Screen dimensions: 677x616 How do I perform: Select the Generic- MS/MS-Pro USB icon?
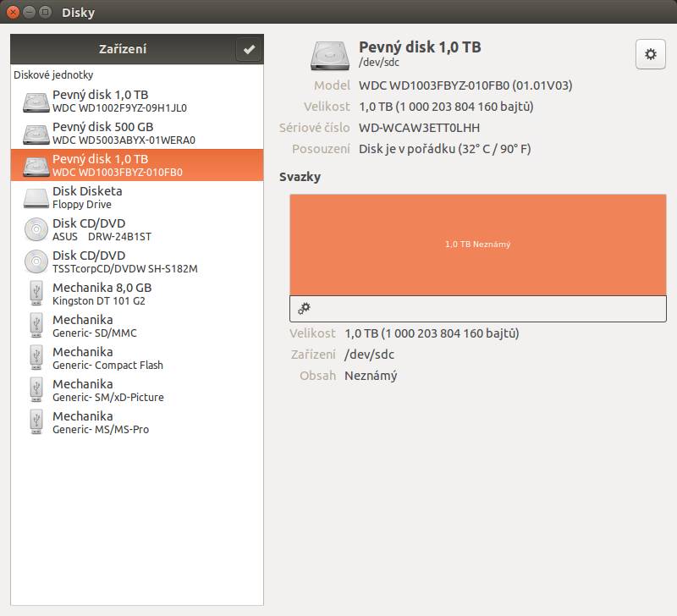coord(36,422)
